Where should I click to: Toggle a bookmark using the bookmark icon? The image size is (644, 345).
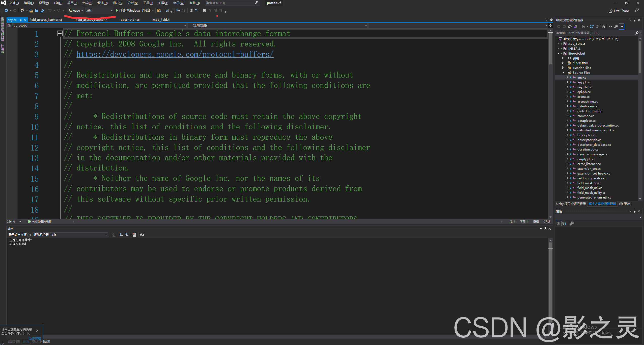tap(204, 11)
